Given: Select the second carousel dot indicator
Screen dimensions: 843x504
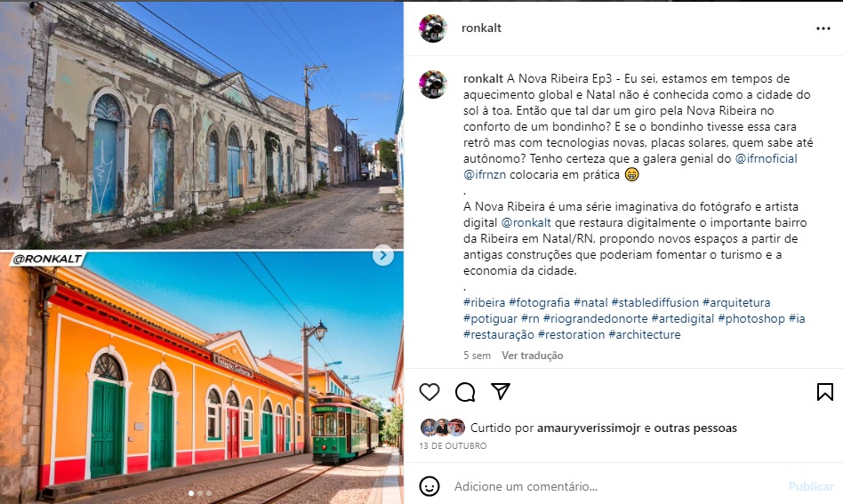Looking at the screenshot, I should tap(200, 492).
